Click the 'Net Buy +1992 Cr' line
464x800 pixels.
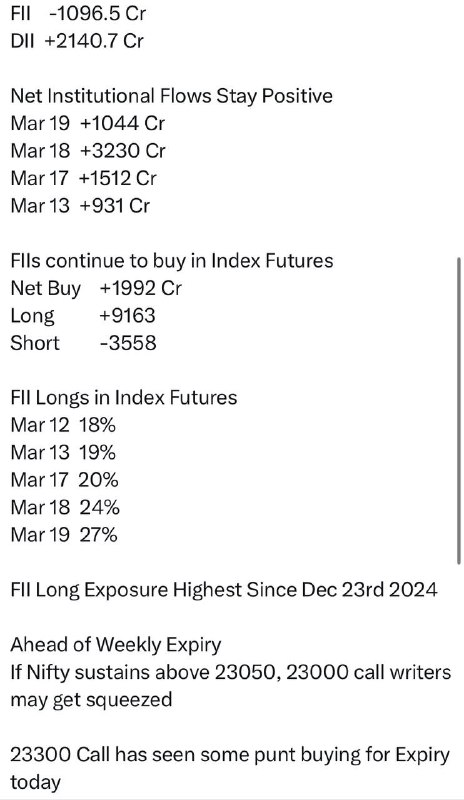click(x=96, y=288)
